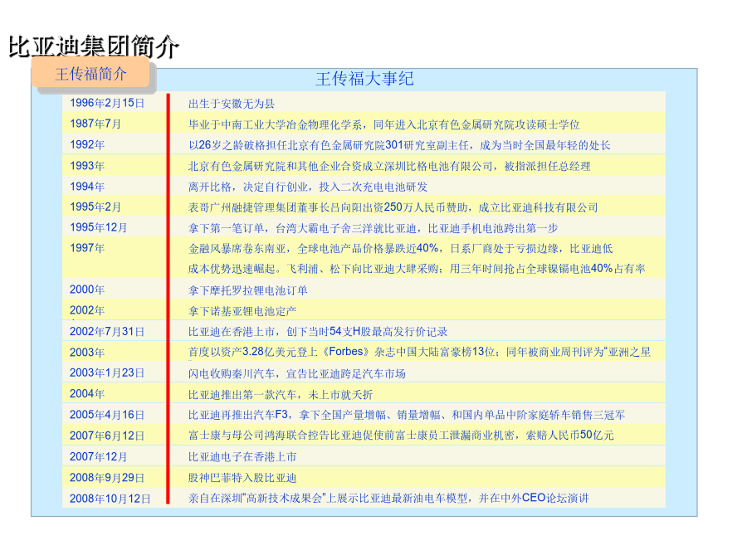Click the text 拿下摩托罗拉锂电池订单
Screen dimensions: 747x560
tap(247, 290)
